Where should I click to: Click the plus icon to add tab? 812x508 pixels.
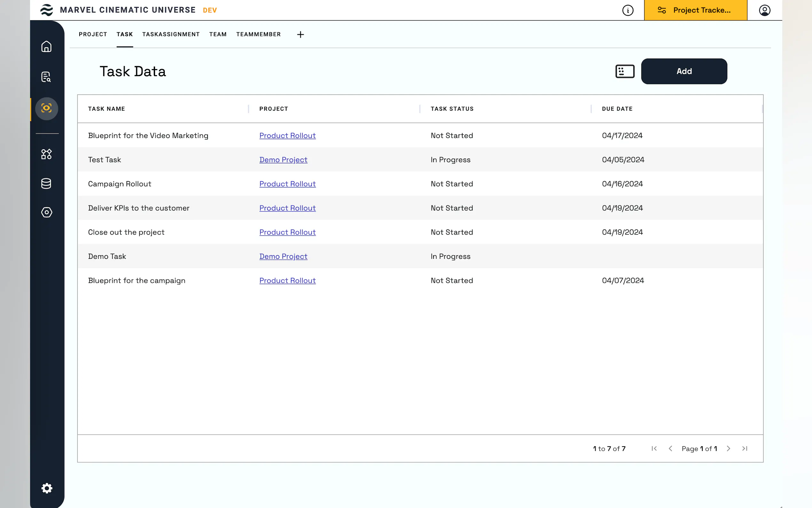[301, 35]
